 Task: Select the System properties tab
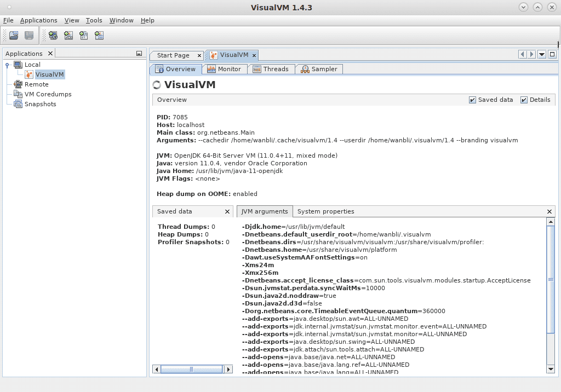(x=325, y=211)
